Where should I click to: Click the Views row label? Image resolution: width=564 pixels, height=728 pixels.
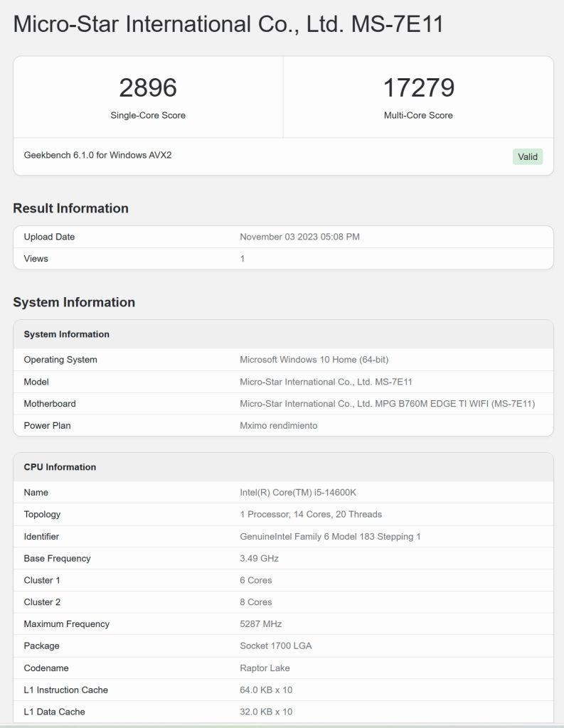[36, 259]
